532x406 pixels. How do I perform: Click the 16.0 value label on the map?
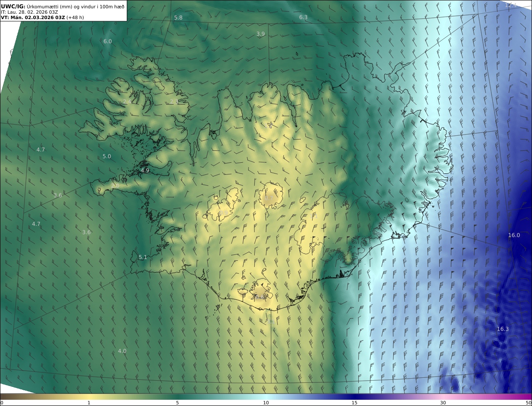[514, 235]
